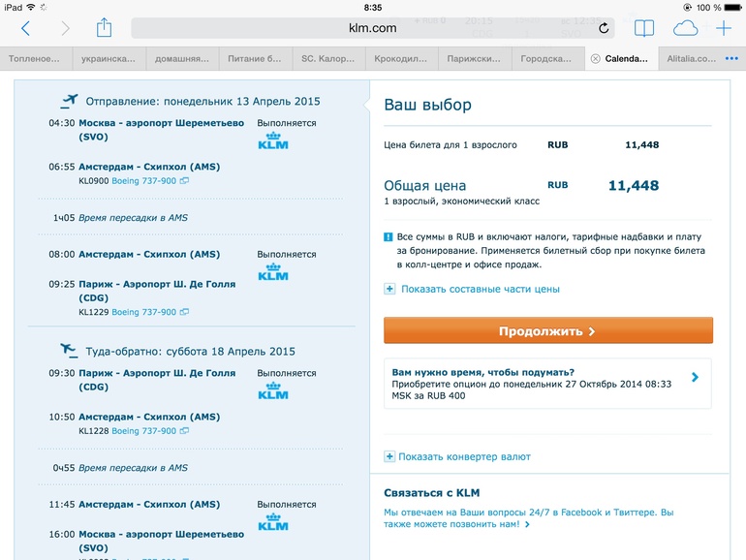Show more tabs via three dots

pos(731,58)
